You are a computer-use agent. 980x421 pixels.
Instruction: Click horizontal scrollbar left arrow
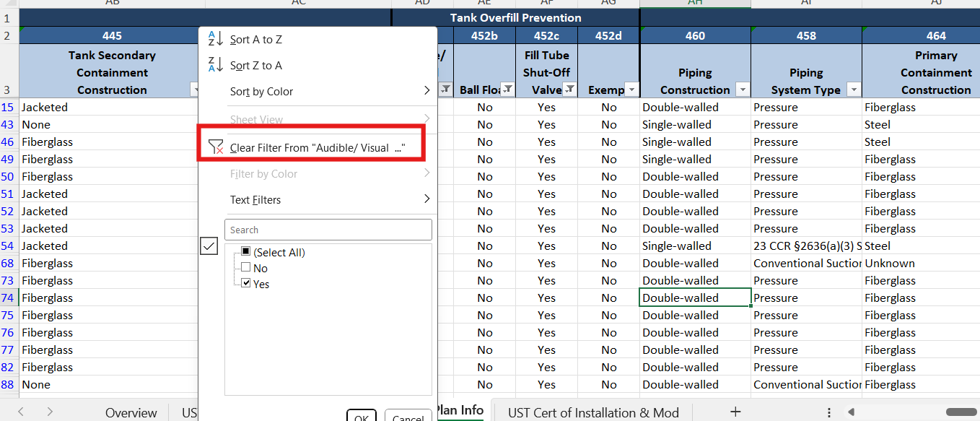pyautogui.click(x=852, y=412)
